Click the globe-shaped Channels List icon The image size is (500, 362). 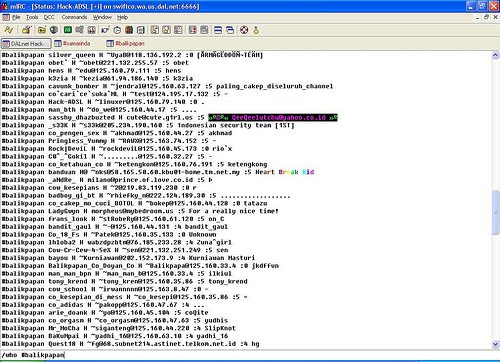(54, 30)
